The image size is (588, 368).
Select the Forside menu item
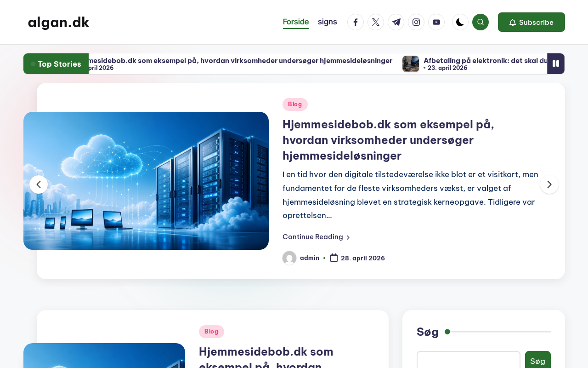pos(296,22)
